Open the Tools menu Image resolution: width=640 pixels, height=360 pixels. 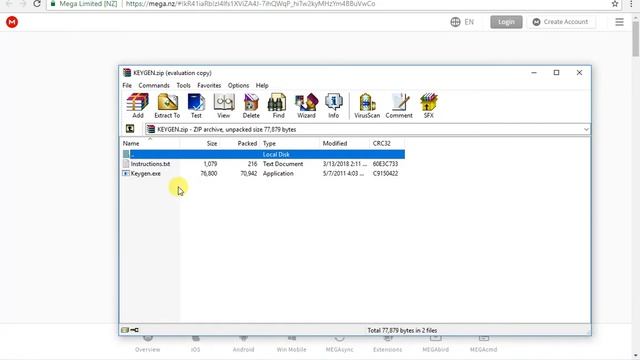click(183, 85)
